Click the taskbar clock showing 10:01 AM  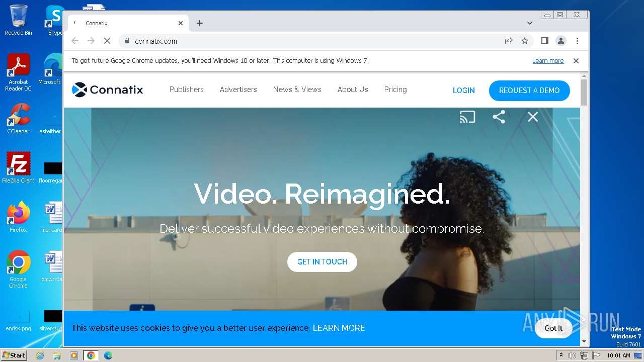[x=618, y=355]
